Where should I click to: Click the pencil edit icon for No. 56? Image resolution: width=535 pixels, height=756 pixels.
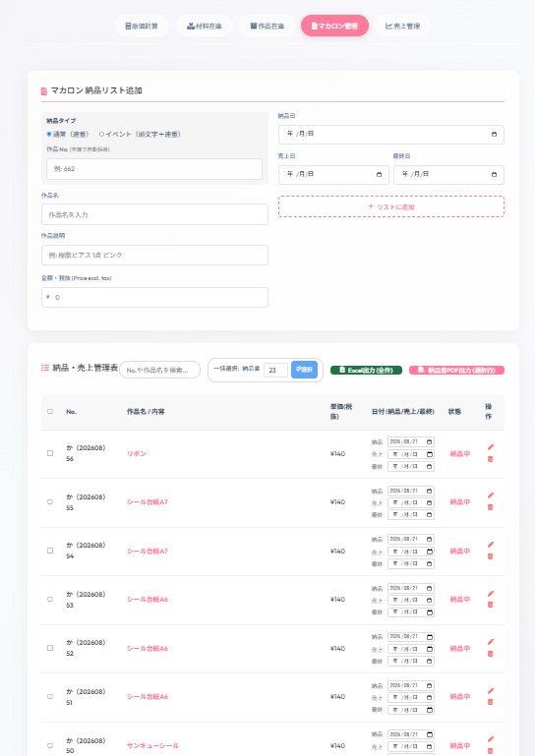(491, 447)
